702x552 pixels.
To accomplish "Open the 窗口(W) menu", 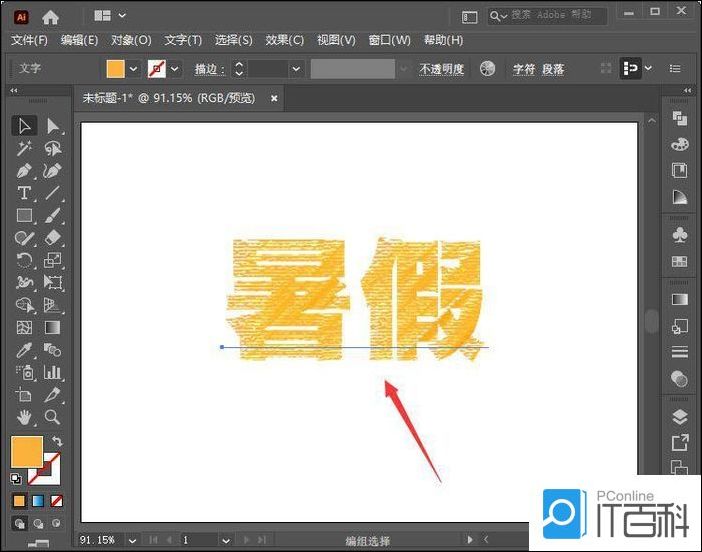I will [x=389, y=40].
